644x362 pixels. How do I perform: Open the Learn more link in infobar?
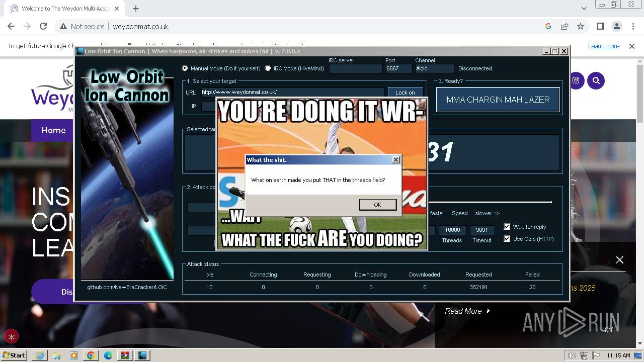(604, 46)
